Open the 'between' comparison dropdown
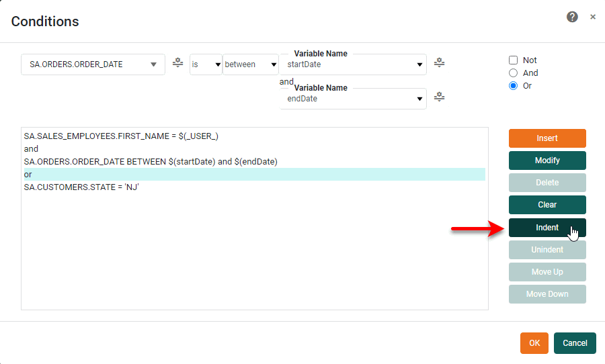Image resolution: width=605 pixels, height=364 pixels. [250, 64]
